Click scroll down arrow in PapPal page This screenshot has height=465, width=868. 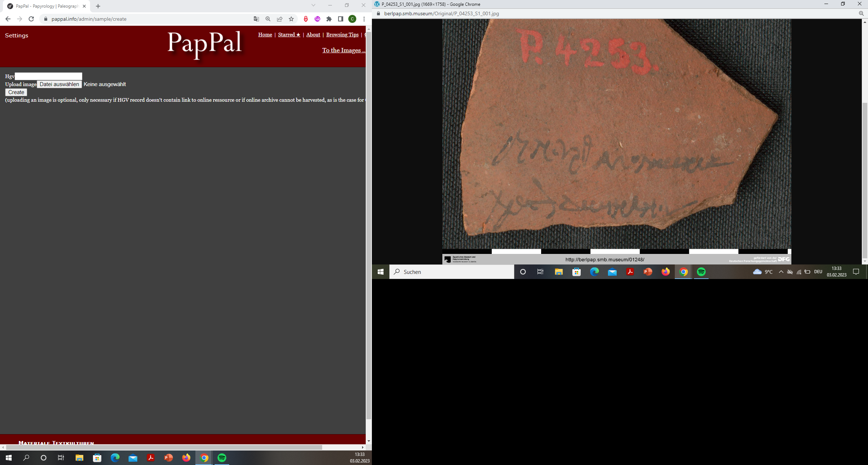[369, 441]
